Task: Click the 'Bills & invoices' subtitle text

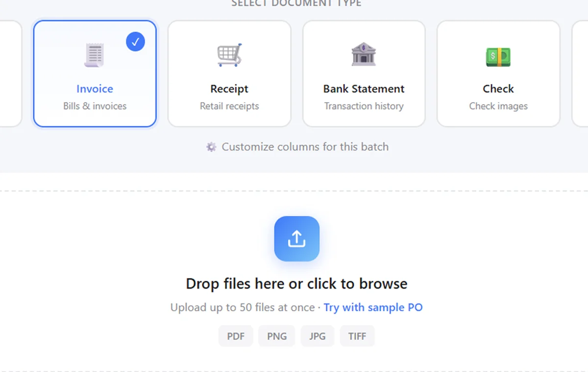Action: pyautogui.click(x=95, y=106)
